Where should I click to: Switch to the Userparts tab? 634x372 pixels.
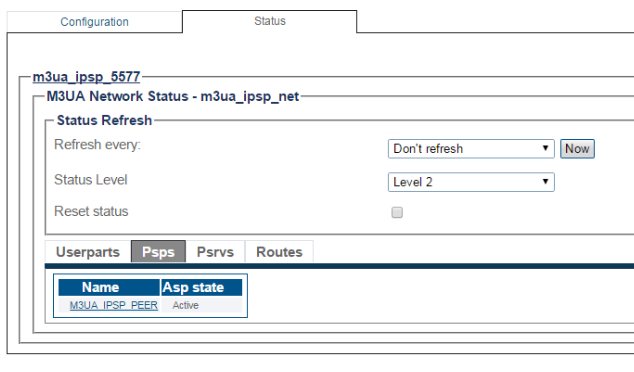point(88,252)
